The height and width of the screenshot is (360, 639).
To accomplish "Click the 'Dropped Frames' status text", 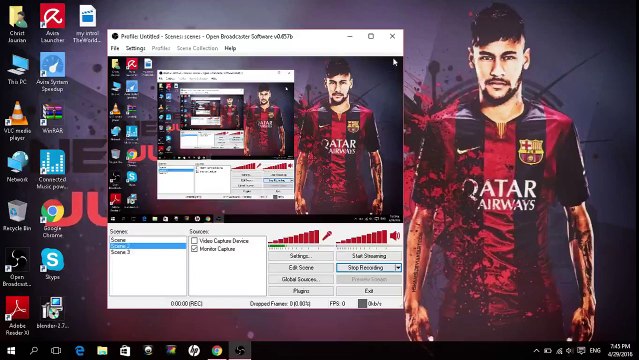I will 280,304.
